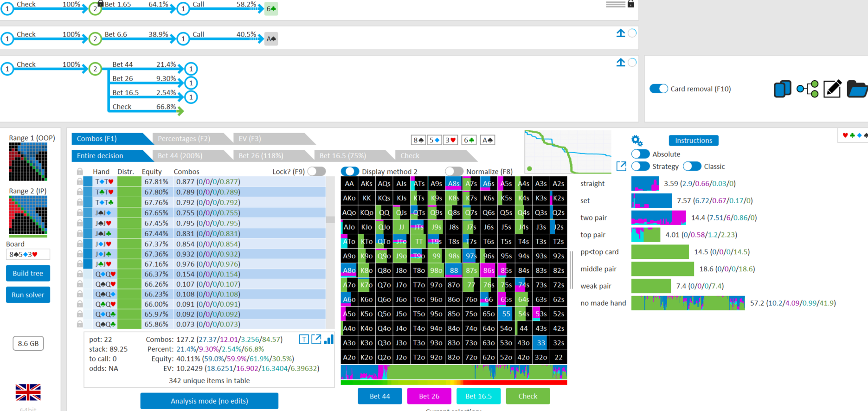Click the pencil edit icon
Image resolution: width=868 pixels, height=411 pixels.
(x=832, y=88)
